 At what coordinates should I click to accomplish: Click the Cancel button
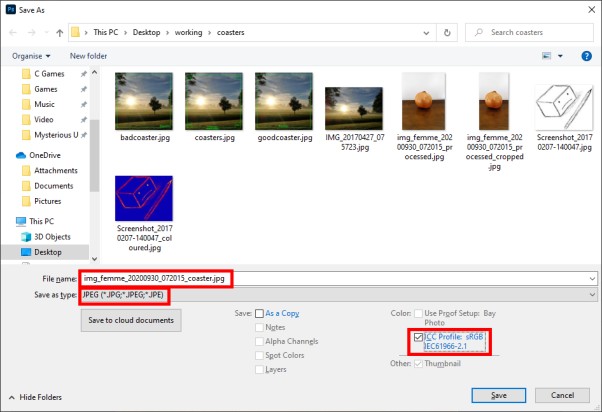(562, 395)
